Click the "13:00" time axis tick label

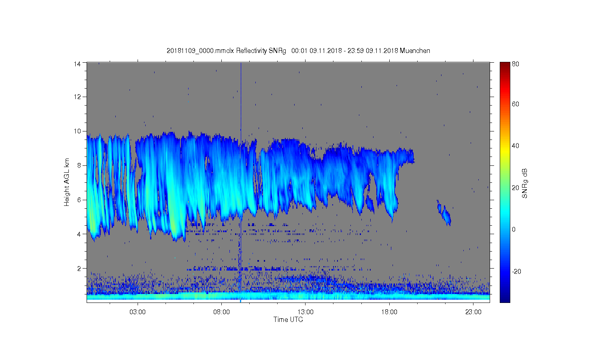[x=306, y=312]
